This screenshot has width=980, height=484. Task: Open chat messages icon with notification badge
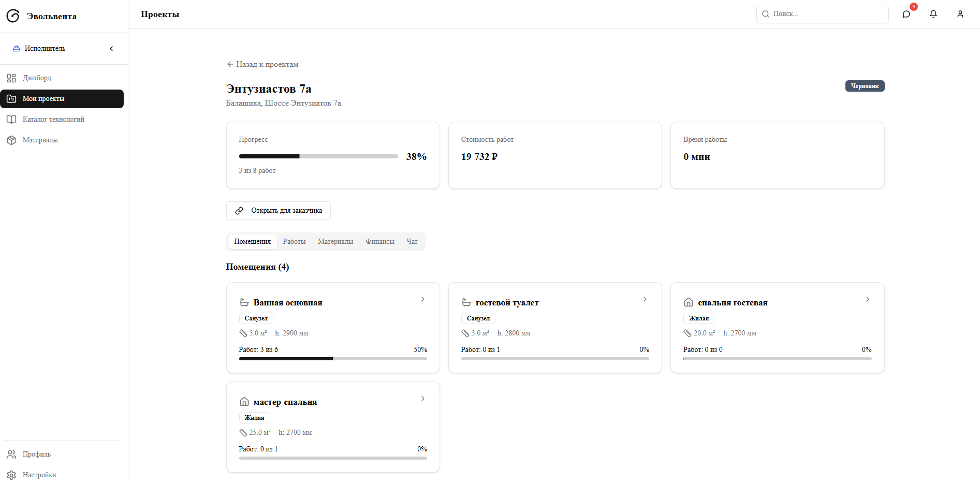click(x=906, y=14)
